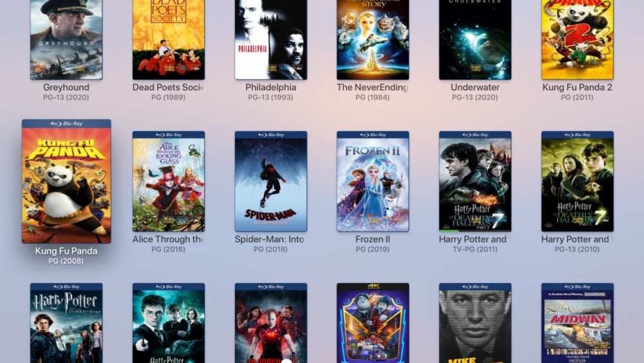Screen dimensions: 644x363
Task: Click 'The NeverEnding' title label
Action: click(x=372, y=87)
